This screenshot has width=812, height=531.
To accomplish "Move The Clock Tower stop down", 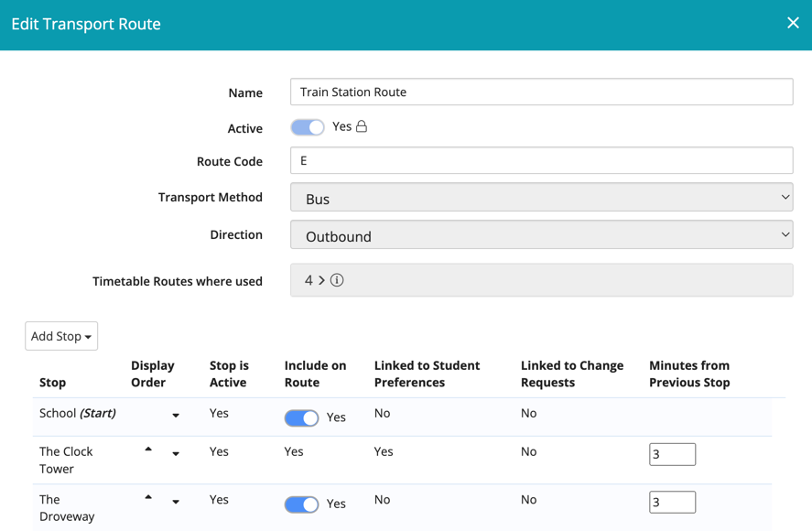I will (176, 454).
